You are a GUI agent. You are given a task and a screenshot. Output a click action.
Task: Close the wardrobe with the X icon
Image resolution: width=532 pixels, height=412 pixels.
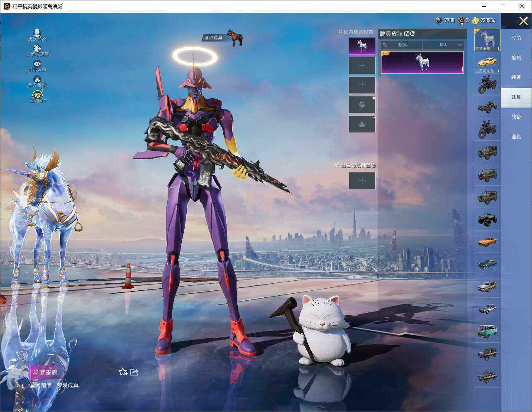pyautogui.click(x=523, y=21)
